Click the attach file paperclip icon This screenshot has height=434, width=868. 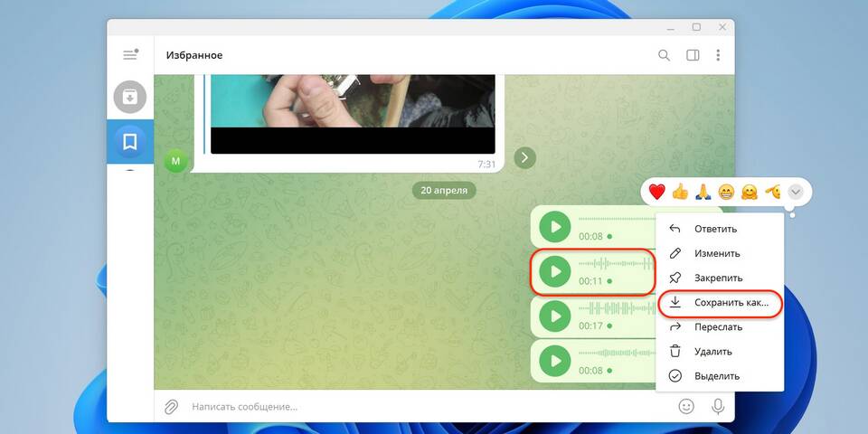(171, 407)
